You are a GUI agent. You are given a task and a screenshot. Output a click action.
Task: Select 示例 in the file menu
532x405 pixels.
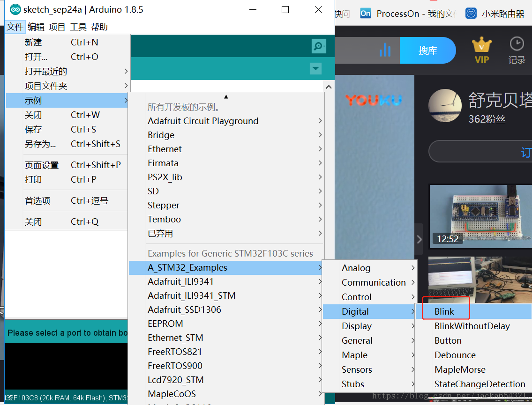67,100
